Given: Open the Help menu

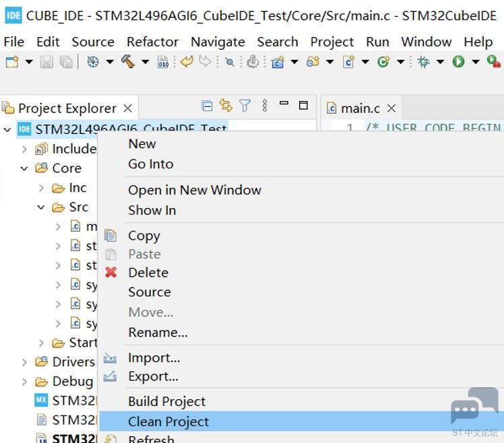Looking at the screenshot, I should [x=478, y=42].
